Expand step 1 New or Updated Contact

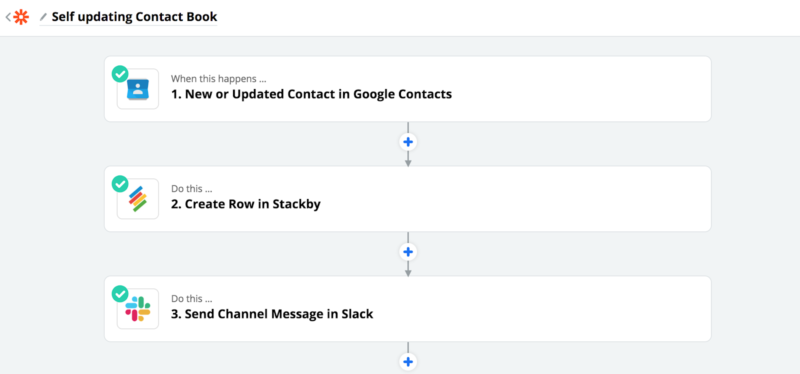pyautogui.click(x=408, y=89)
